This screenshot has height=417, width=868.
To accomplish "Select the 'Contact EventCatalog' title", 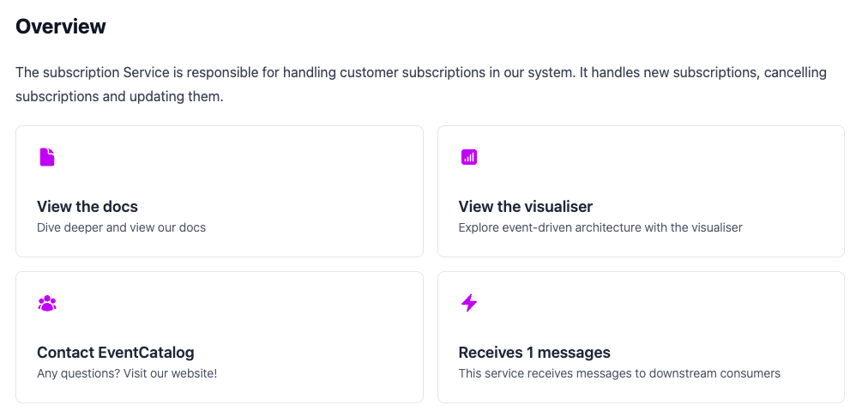I will [x=116, y=353].
